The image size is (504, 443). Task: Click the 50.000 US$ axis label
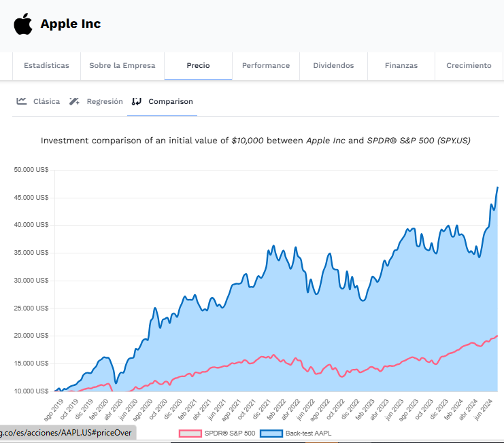(31, 169)
